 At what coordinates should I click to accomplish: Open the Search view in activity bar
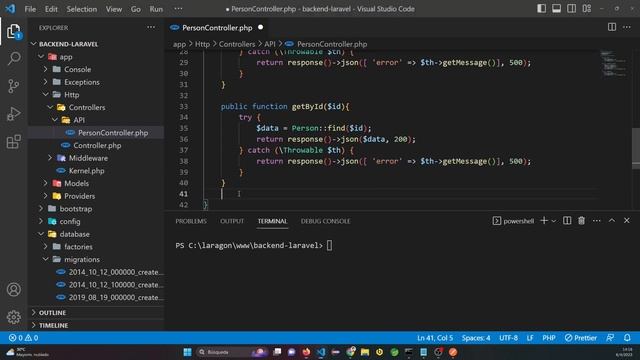13,58
